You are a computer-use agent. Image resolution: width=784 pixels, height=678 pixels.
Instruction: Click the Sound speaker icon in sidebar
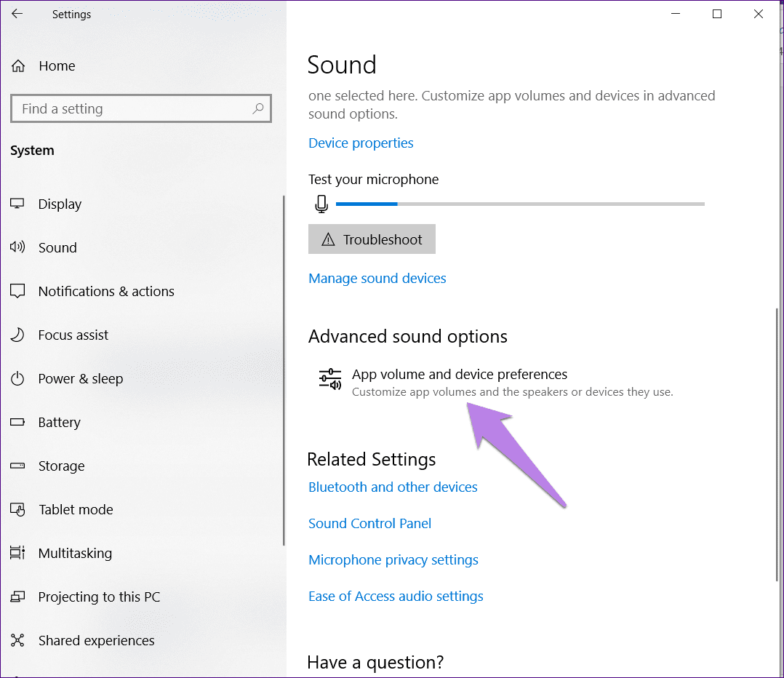(17, 247)
